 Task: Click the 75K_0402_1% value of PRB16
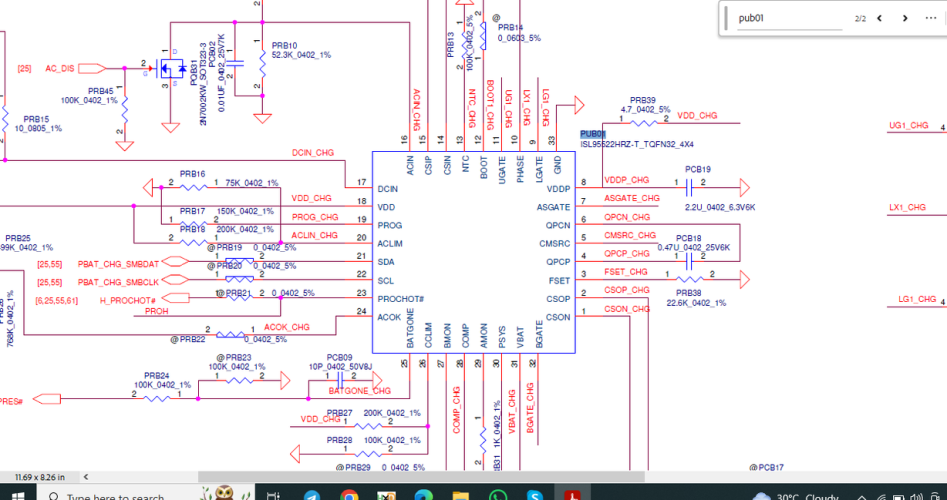click(x=252, y=182)
